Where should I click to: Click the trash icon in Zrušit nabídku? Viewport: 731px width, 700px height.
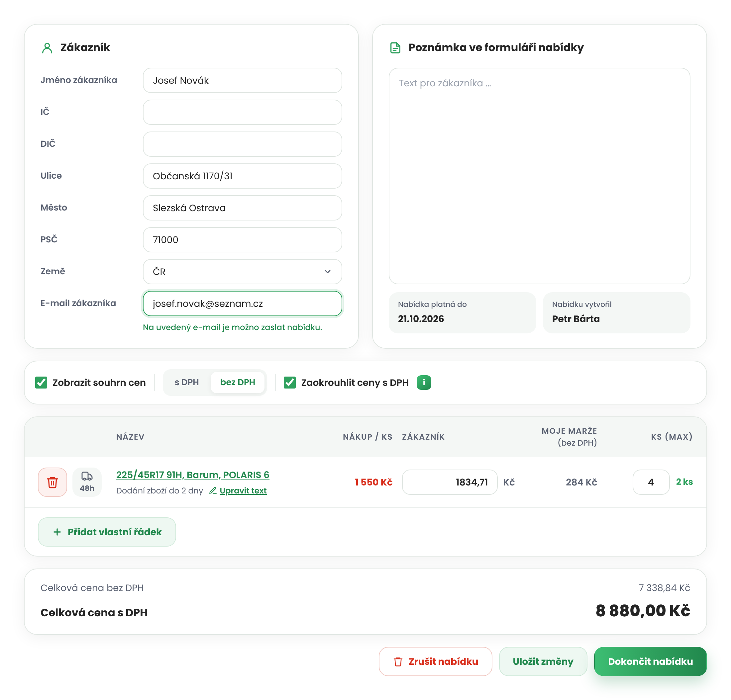click(398, 661)
